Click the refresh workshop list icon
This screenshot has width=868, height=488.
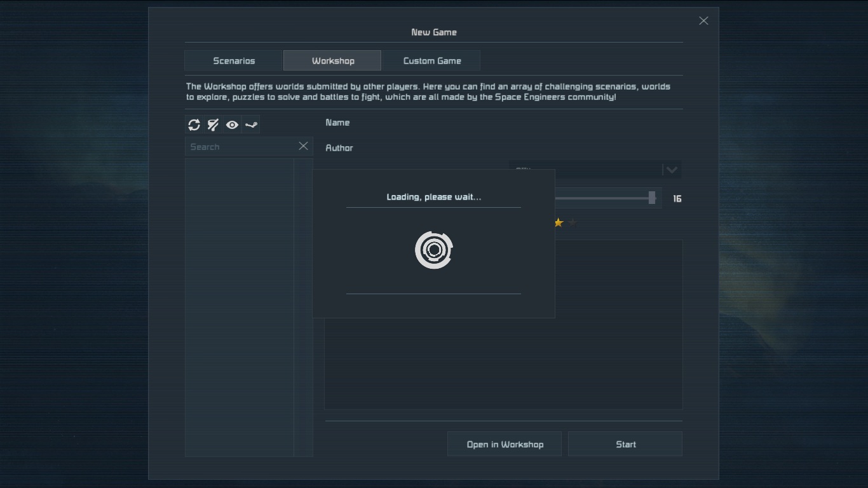[x=194, y=125]
